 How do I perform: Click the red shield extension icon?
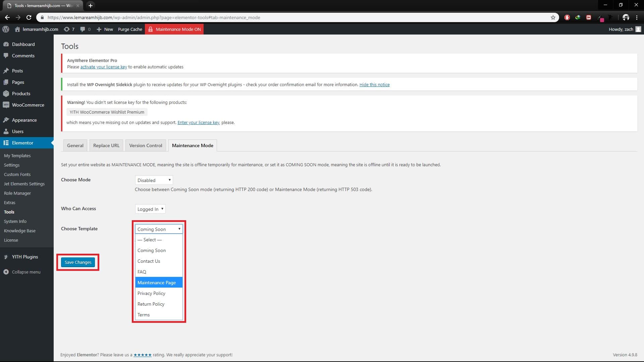click(x=567, y=17)
